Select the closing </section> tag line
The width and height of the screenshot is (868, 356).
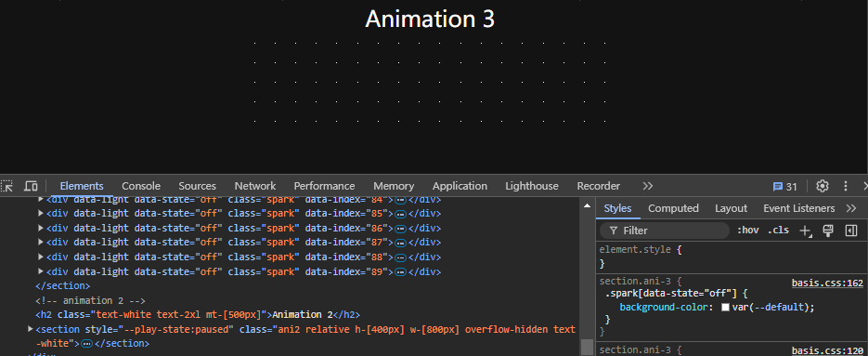[x=62, y=286]
